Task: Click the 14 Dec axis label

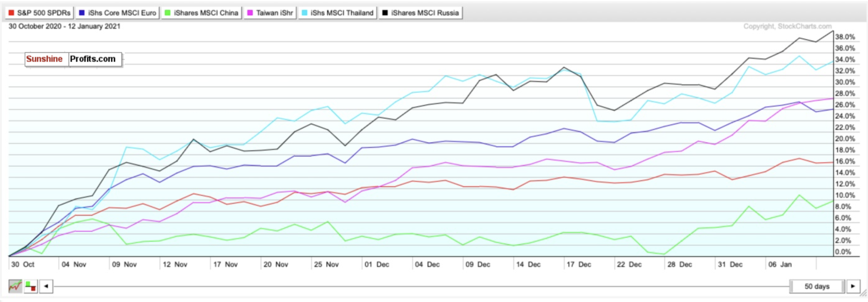Action: click(528, 265)
